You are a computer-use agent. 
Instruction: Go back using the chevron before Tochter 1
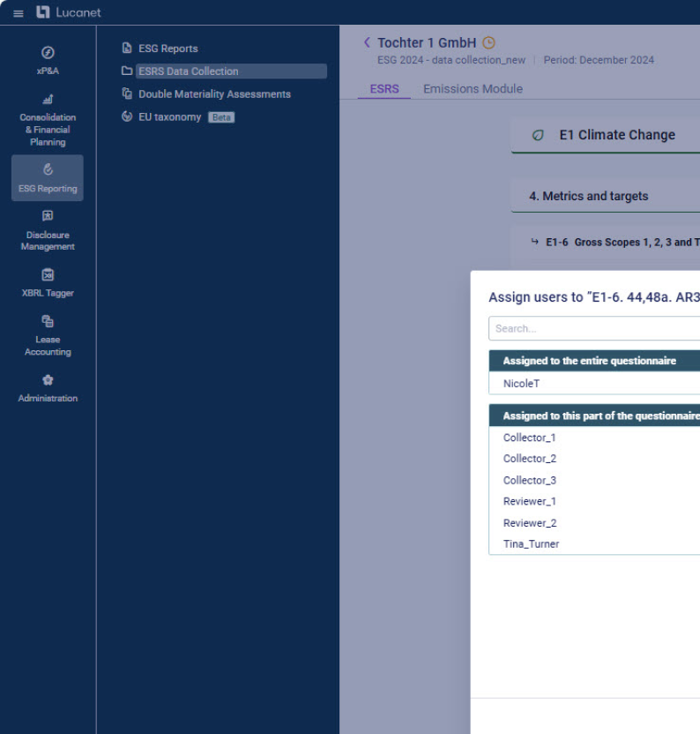coord(367,43)
